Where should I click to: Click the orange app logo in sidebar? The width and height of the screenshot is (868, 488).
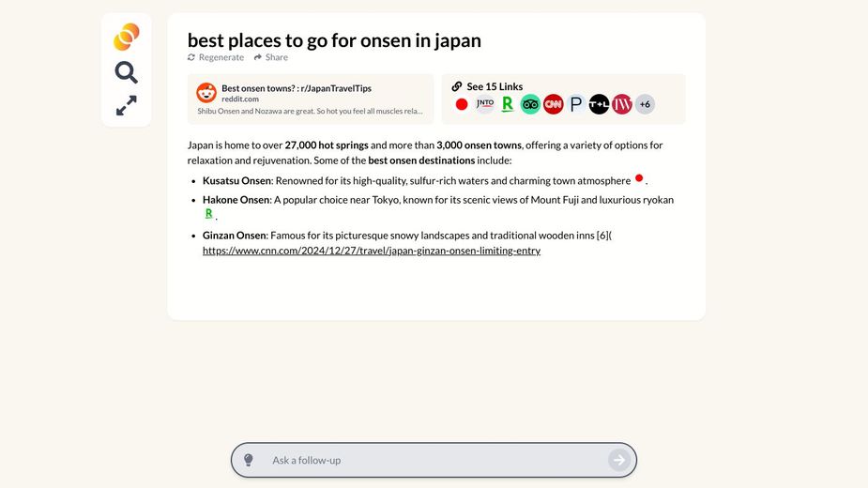[127, 38]
